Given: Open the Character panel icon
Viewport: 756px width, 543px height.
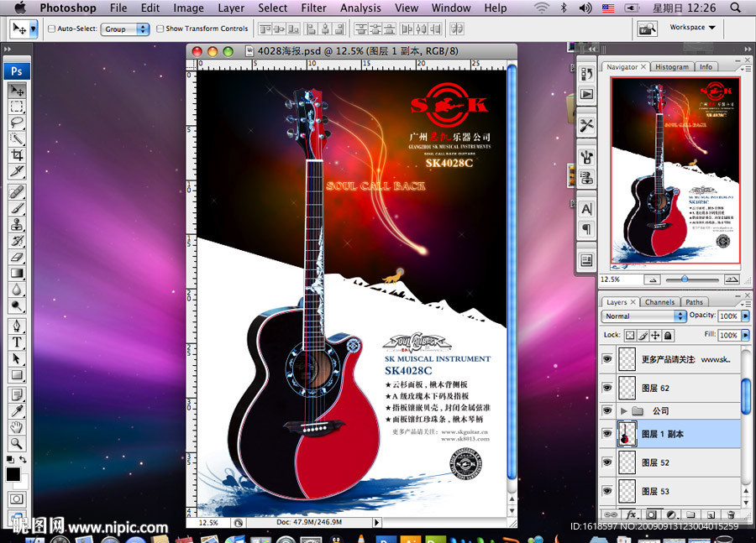Looking at the screenshot, I should (x=587, y=209).
